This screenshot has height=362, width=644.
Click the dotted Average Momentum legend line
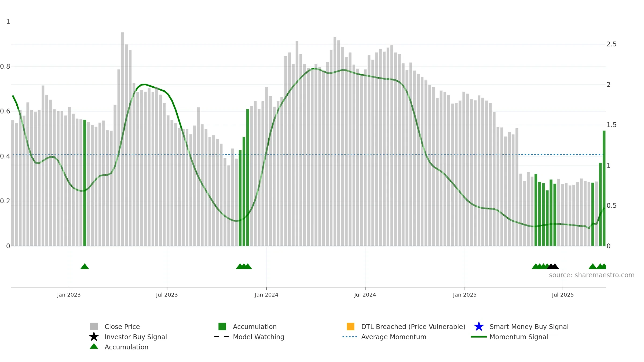point(350,337)
